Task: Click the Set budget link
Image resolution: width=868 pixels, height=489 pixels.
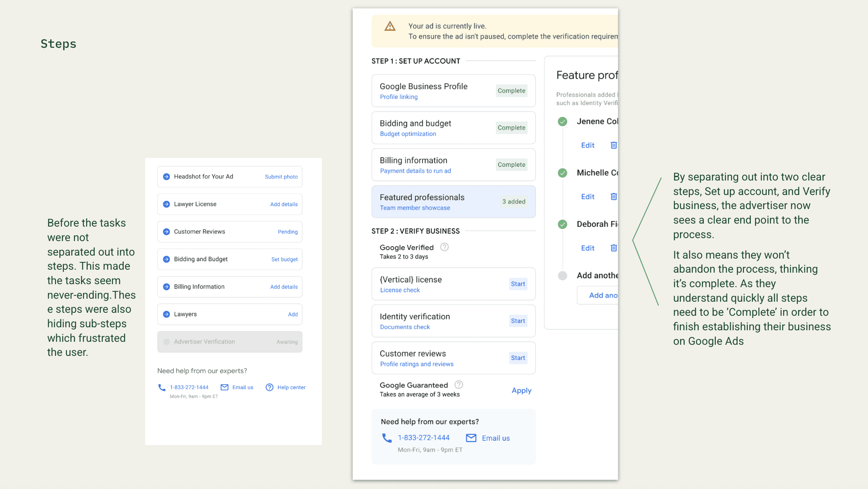Action: (284, 259)
